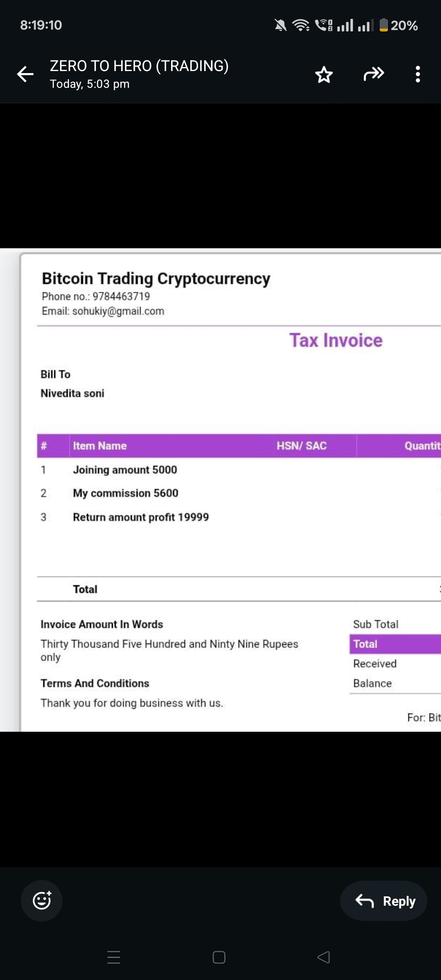Select the Joining amount 5000 row
The width and height of the screenshot is (441, 980).
[x=125, y=470]
